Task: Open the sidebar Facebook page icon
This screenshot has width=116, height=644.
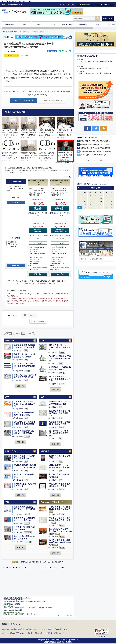Action: tap(87, 128)
